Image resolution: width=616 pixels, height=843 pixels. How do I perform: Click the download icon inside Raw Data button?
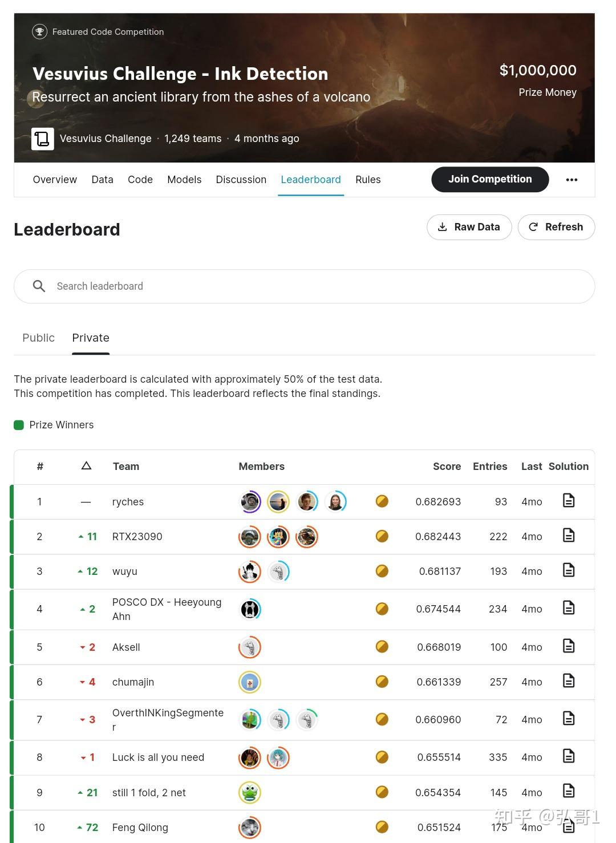443,226
